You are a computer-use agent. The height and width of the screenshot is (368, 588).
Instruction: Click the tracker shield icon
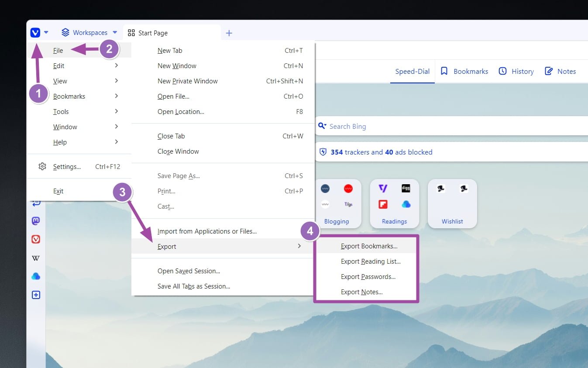pos(323,152)
